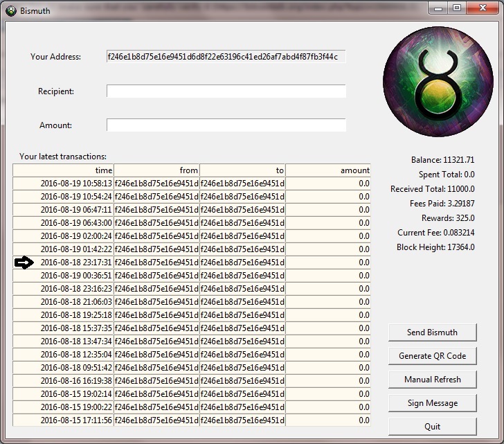
Task: Select the 2016-08-18 12:35:04 time cell
Action: pyautogui.click(x=63, y=355)
